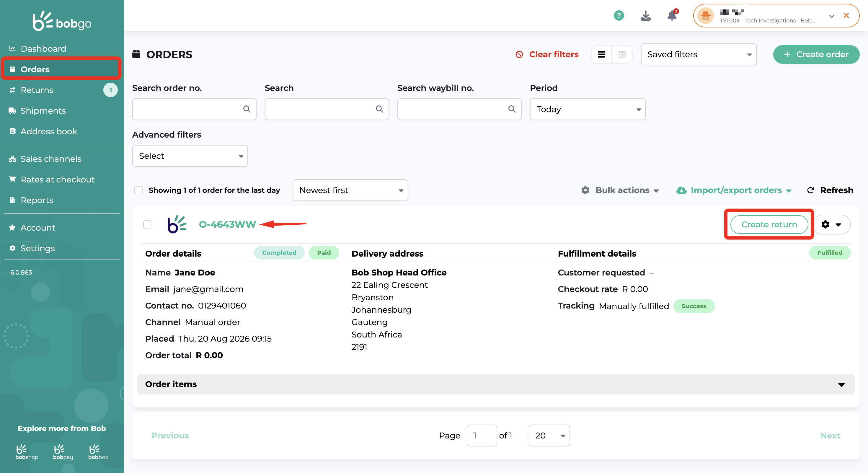Open Orders in sidebar

61,69
